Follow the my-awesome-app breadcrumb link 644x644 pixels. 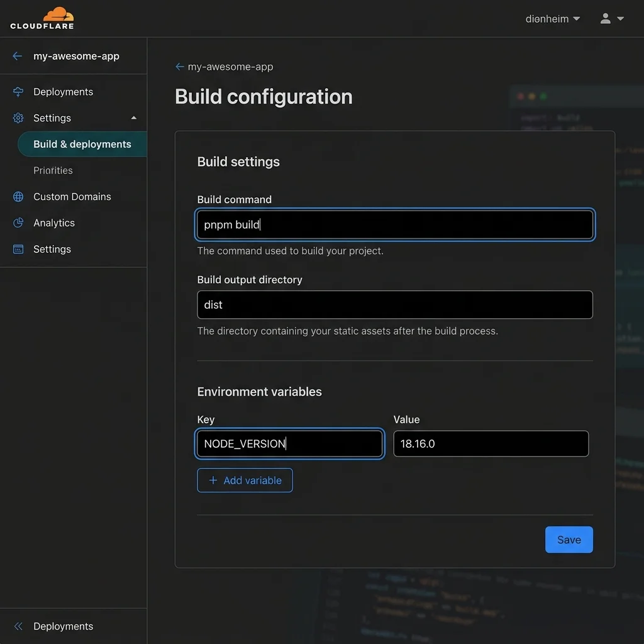click(230, 67)
